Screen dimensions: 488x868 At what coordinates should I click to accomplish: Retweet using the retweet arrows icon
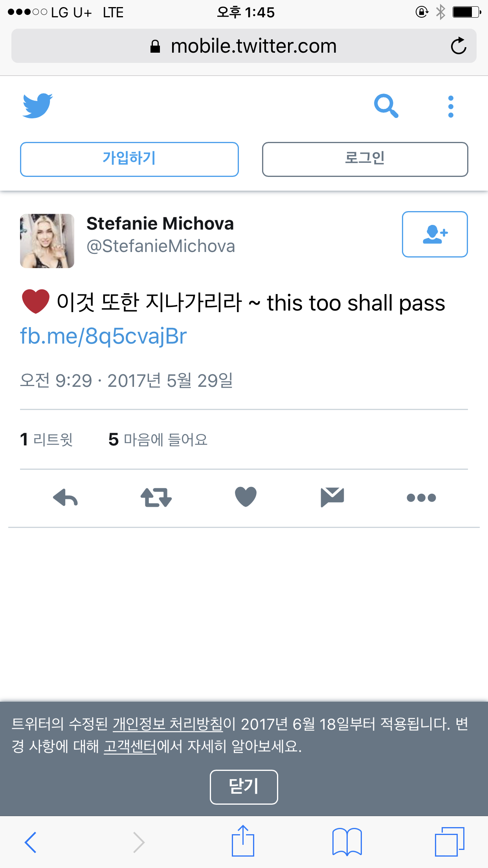[x=156, y=498]
